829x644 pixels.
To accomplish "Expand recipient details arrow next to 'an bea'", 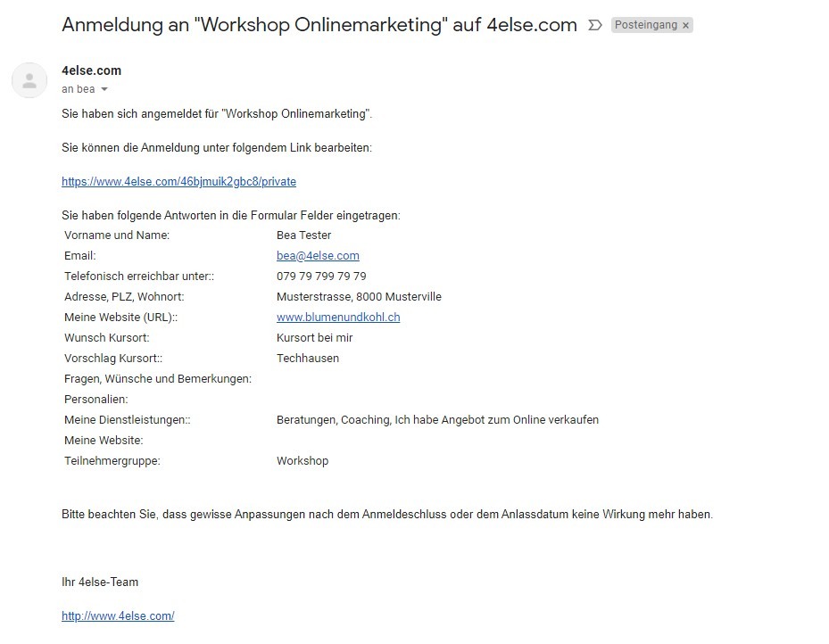I will tap(104, 89).
